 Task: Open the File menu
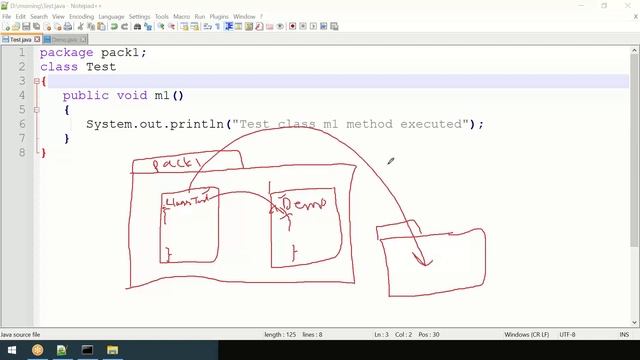(7, 17)
